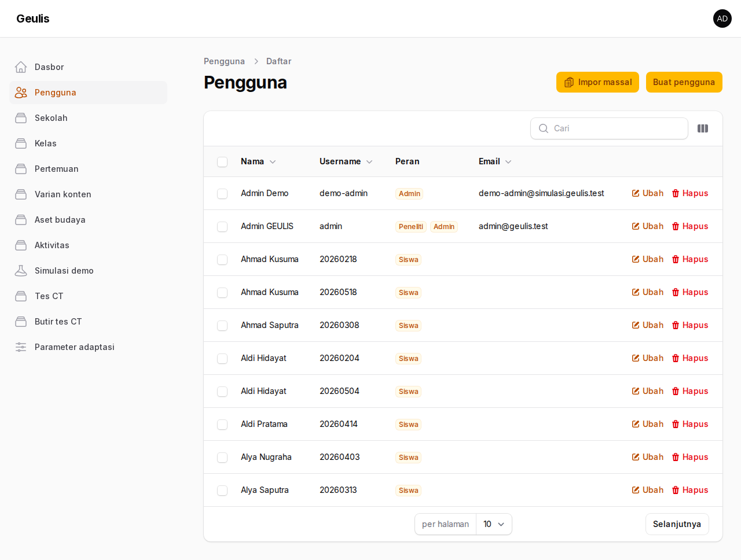This screenshot has height=560, width=741.
Task: Open the Dasbor home icon
Action: click(x=21, y=67)
